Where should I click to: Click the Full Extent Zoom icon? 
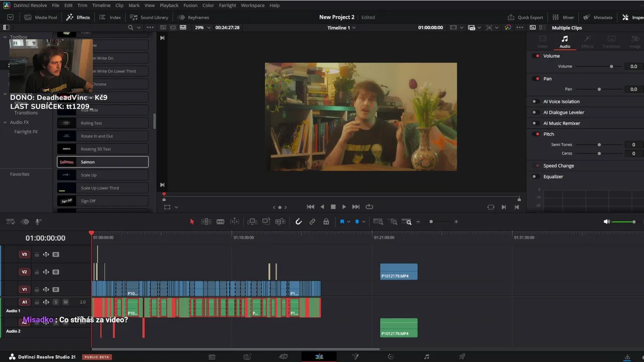click(378, 222)
